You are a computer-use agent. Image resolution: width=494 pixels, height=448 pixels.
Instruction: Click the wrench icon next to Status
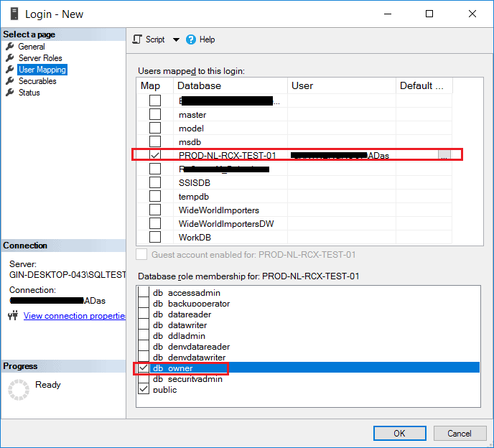click(x=10, y=93)
